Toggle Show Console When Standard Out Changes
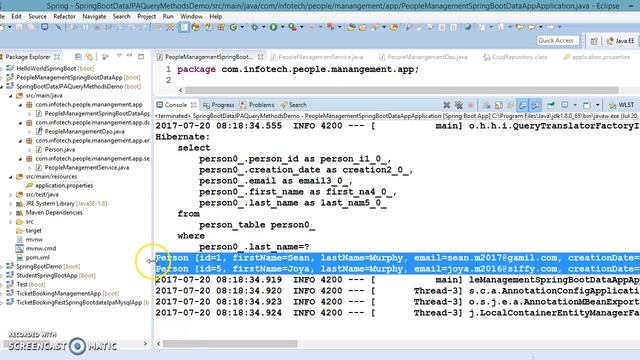Image resolution: width=640 pixels, height=360 pixels. (x=522, y=105)
